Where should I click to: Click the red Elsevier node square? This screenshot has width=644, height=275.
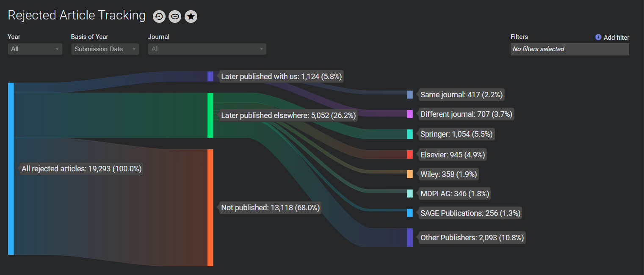(x=409, y=154)
